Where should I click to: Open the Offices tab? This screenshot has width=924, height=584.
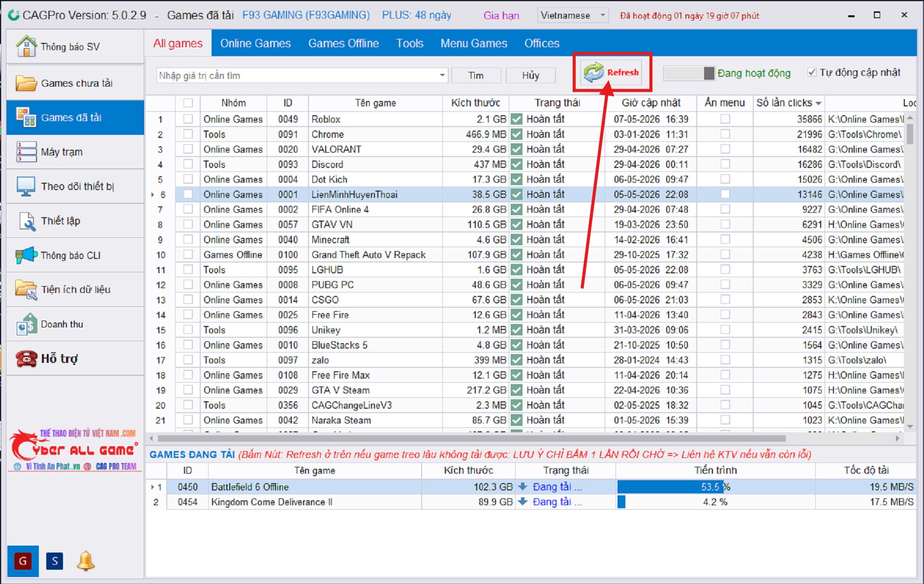(x=542, y=43)
